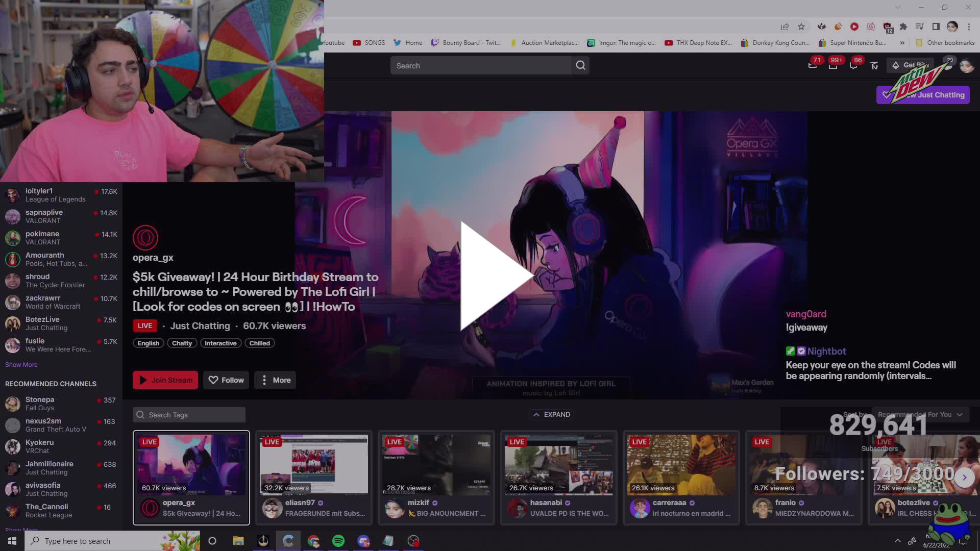This screenshot has height=551, width=980.
Task: Open the drops inventory with 99+ badge
Action: coord(834,66)
